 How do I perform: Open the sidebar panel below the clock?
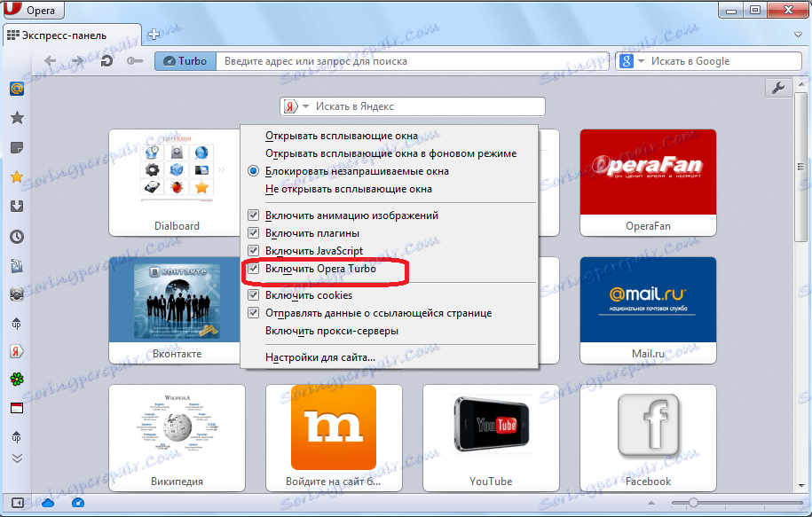17,266
